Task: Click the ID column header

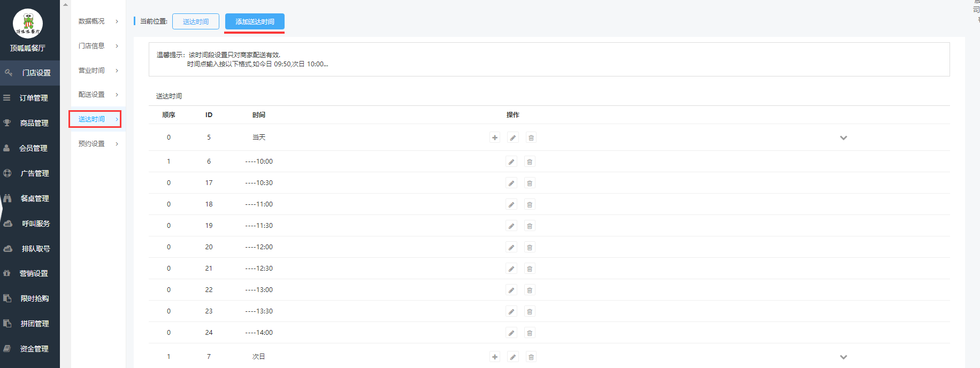Action: [209, 115]
